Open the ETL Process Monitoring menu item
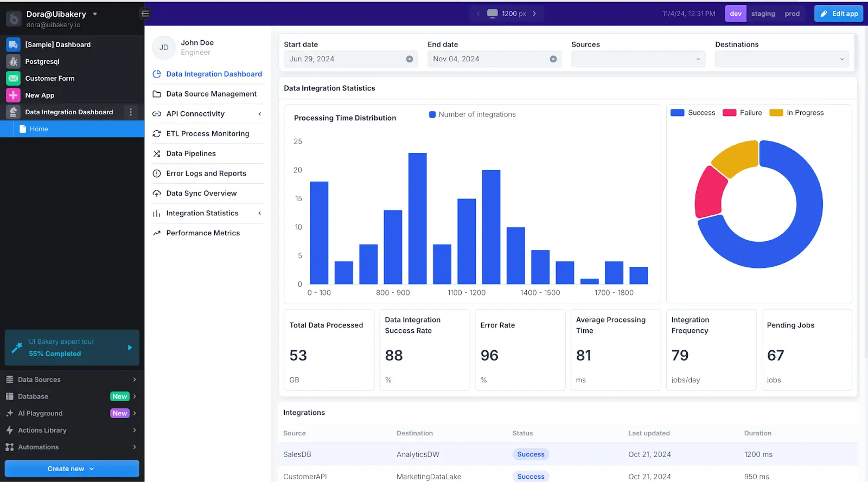 (x=208, y=133)
